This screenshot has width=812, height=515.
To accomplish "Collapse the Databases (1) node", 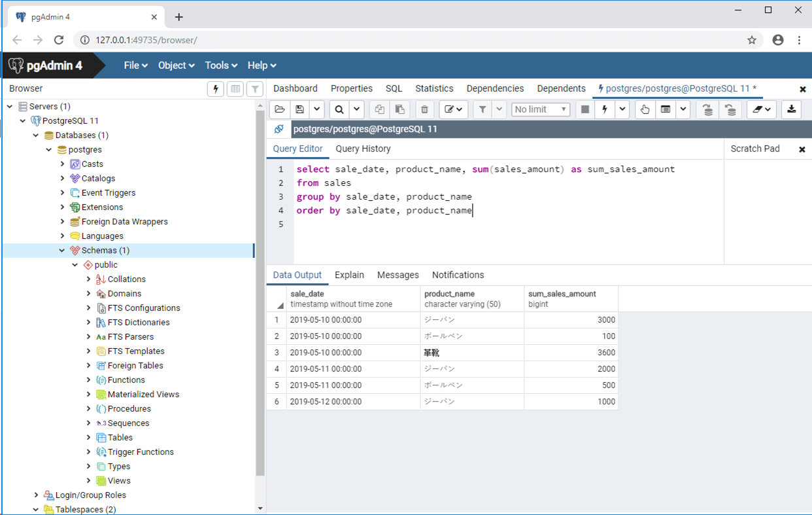I will [x=36, y=135].
